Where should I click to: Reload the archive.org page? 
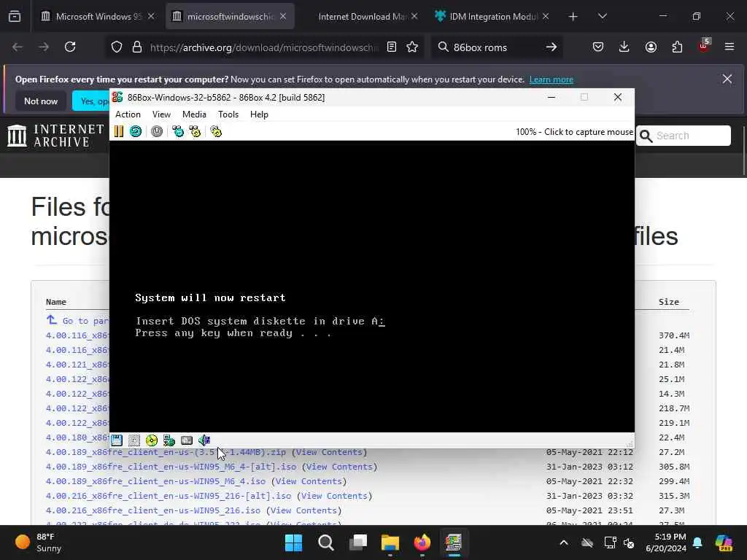(70, 47)
